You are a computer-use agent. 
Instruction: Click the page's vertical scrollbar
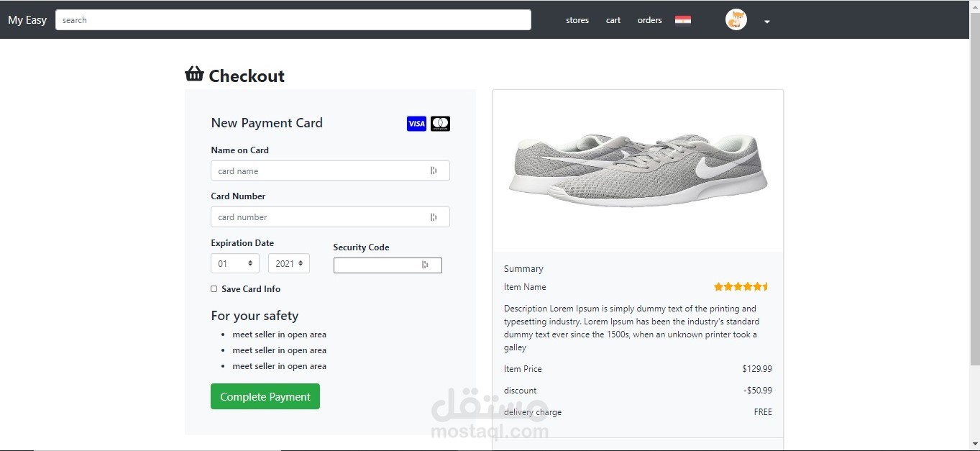point(974,216)
